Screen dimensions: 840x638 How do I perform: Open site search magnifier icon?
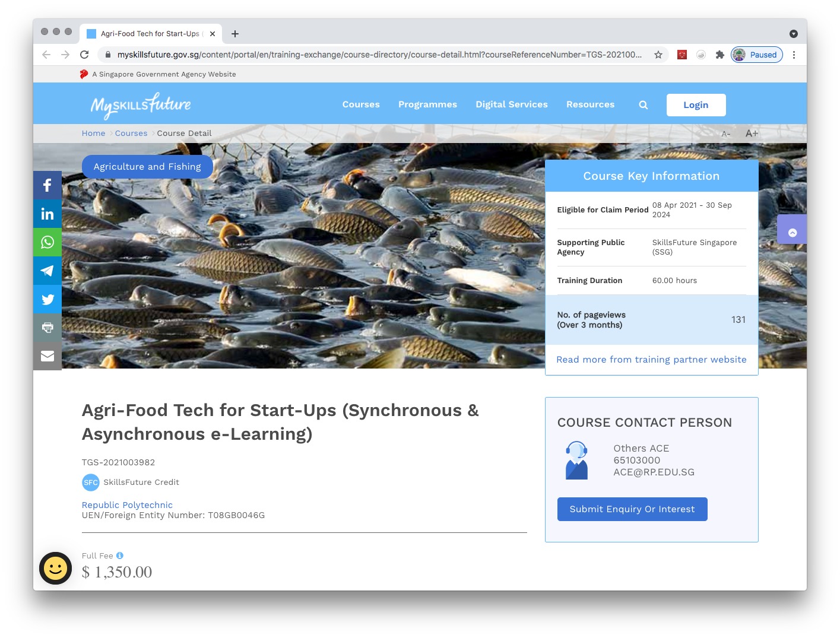click(643, 105)
